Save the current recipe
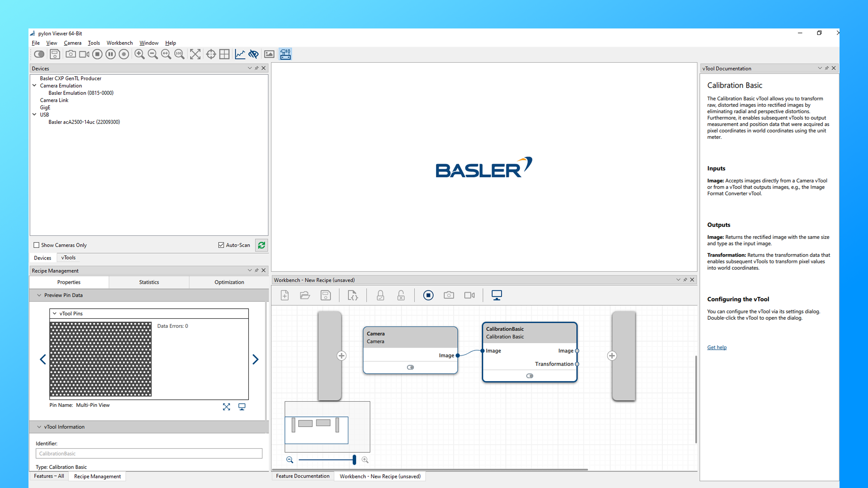This screenshot has width=868, height=488. (325, 295)
